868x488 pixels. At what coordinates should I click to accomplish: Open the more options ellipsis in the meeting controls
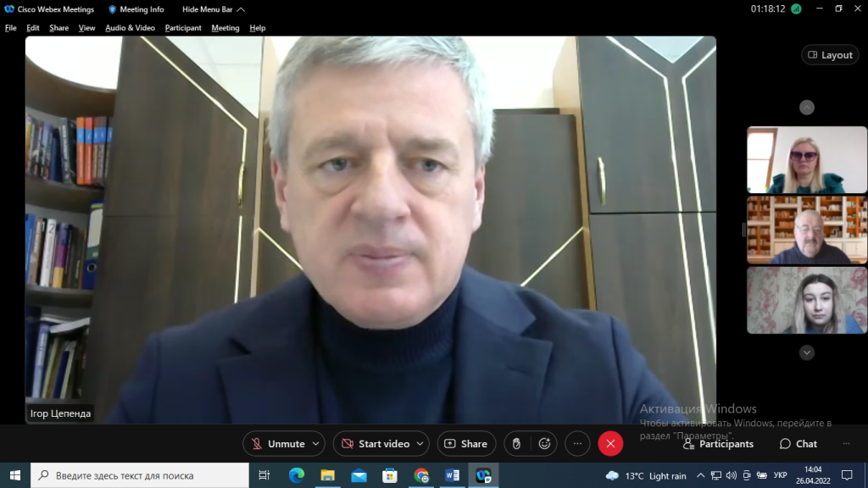point(577,444)
